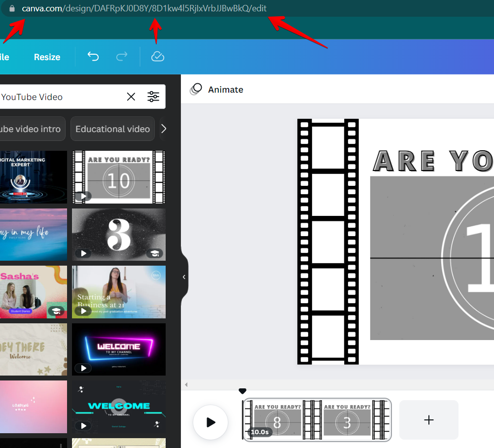This screenshot has height=448, width=494.
Task: Choose the Are You Ready countdown template
Action: tap(118, 177)
